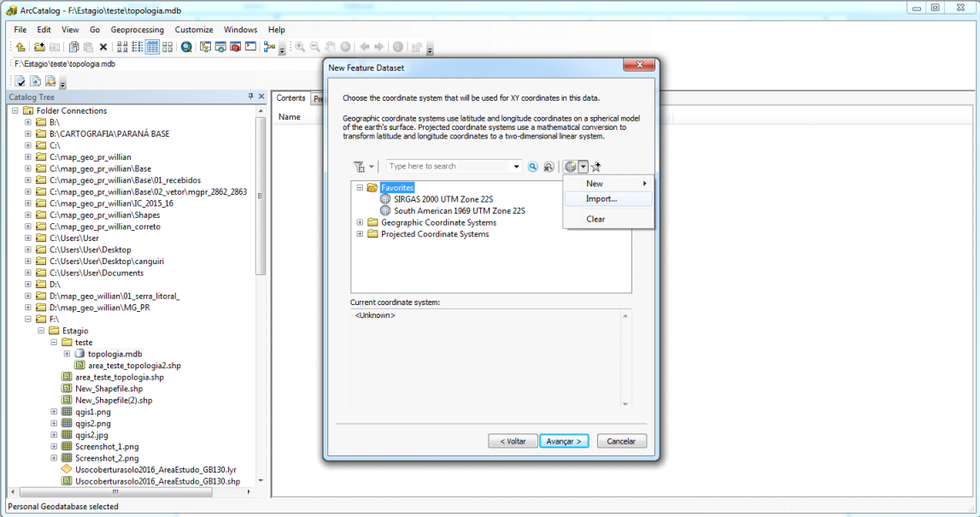Open the spatial filter dropdown arrow
The width and height of the screenshot is (980, 517).
(x=372, y=167)
